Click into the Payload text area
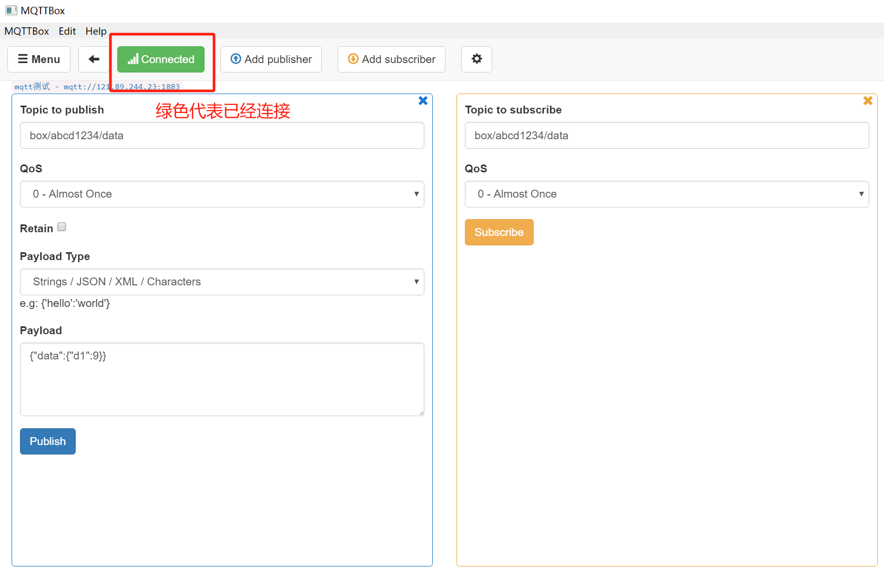This screenshot has height=588, width=884. (x=222, y=379)
